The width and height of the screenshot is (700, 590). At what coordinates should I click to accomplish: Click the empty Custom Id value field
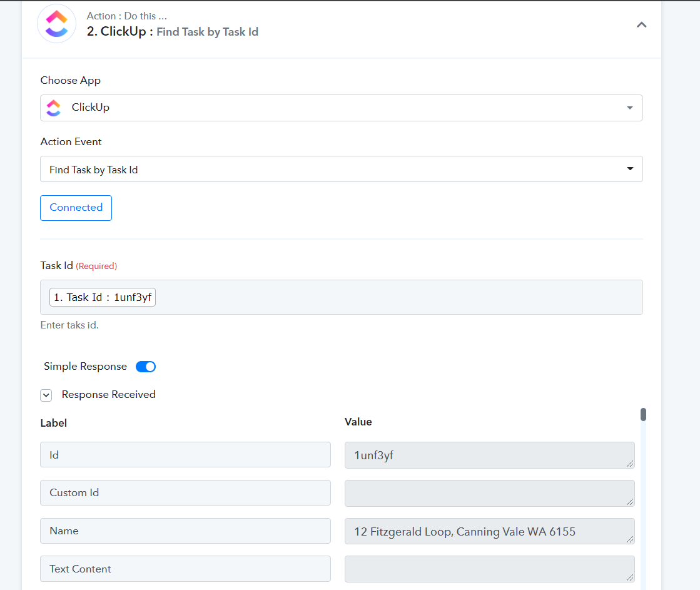pos(489,493)
